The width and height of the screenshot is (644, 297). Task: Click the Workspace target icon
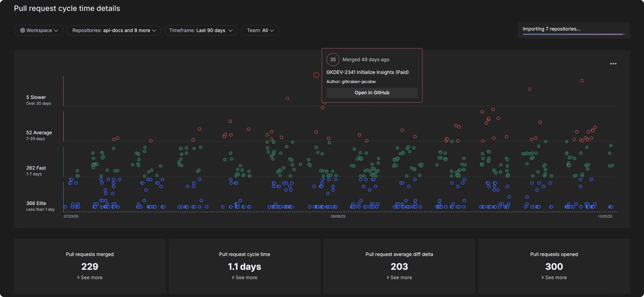coord(22,30)
